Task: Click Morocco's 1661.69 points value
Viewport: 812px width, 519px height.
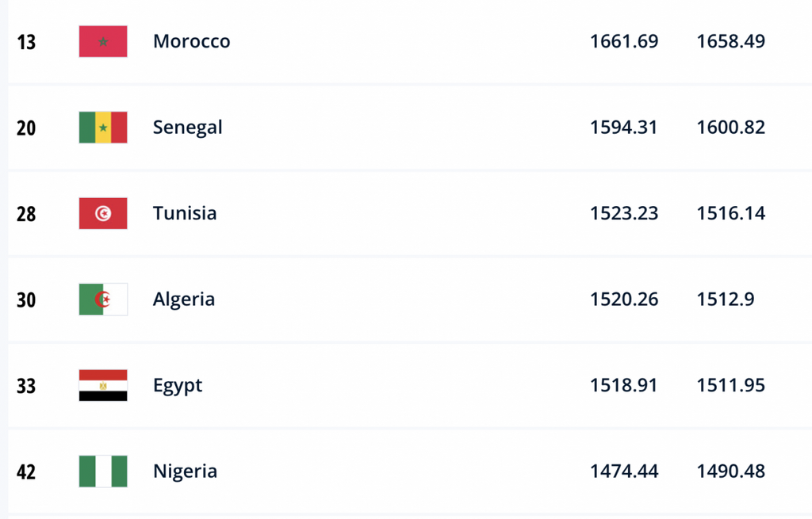Action: click(624, 41)
